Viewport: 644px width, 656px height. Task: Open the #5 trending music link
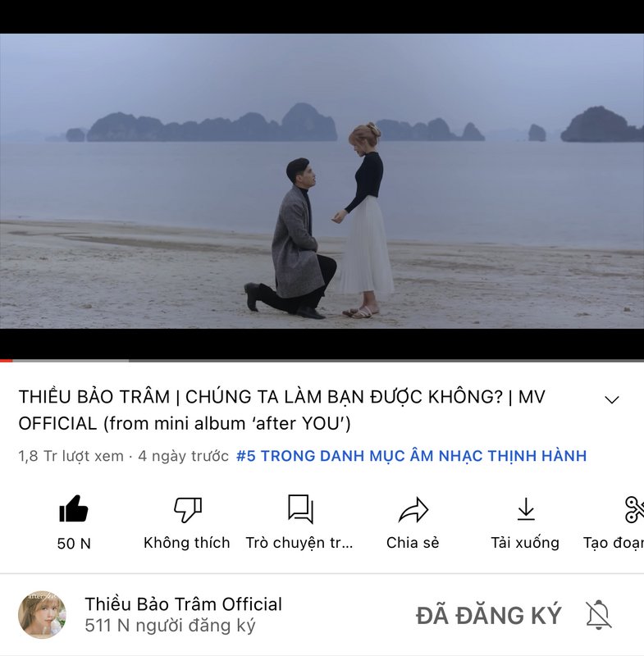point(411,456)
